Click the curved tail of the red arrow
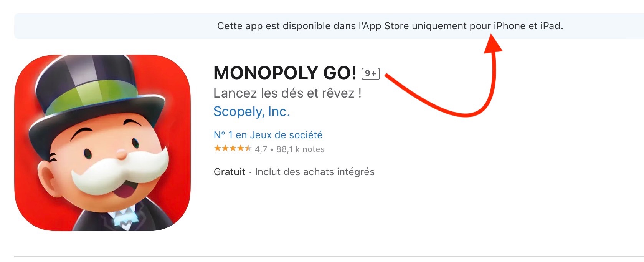Screen dimensions: 644x262 coord(461,111)
